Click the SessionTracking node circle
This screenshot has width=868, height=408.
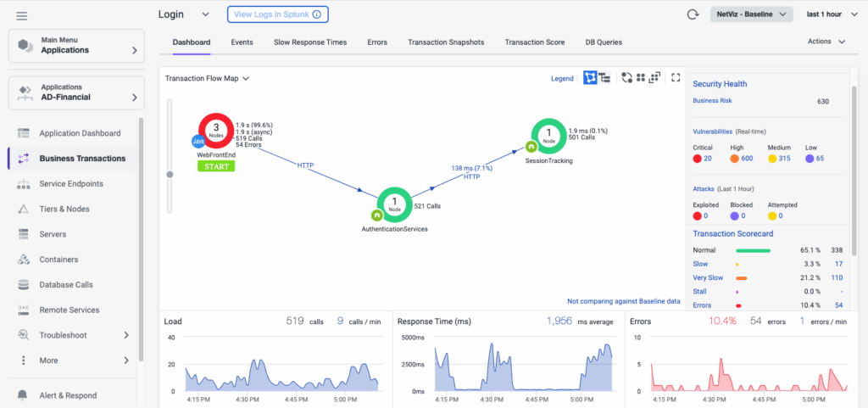(x=548, y=137)
